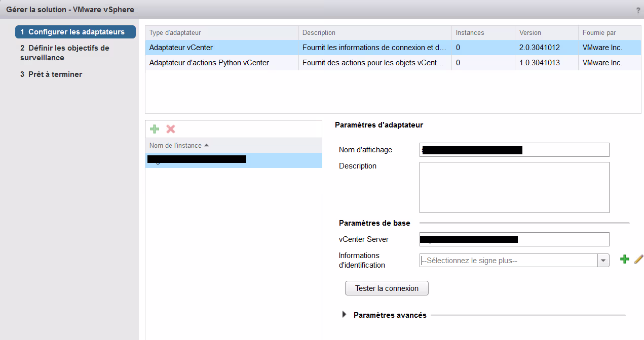Focus the Description text area
Screen dimensions: 644x340
(x=514, y=187)
